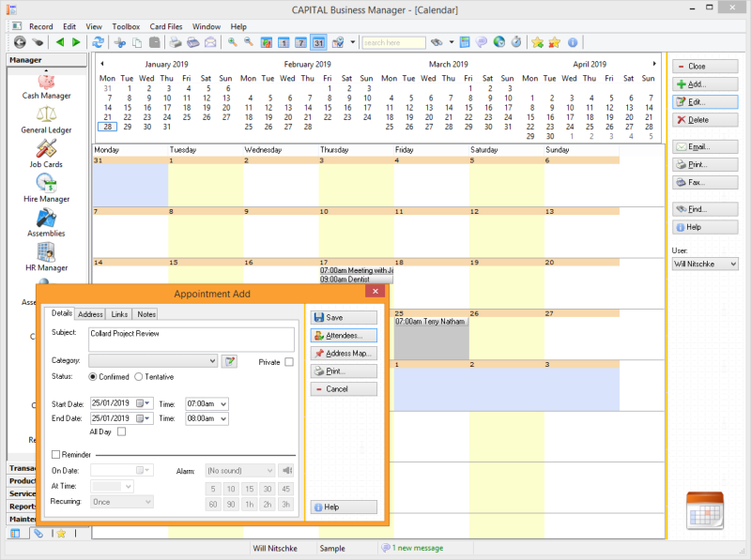Click the copy icon in the toolbar
Screen dimensions: 751x560
[x=137, y=42]
